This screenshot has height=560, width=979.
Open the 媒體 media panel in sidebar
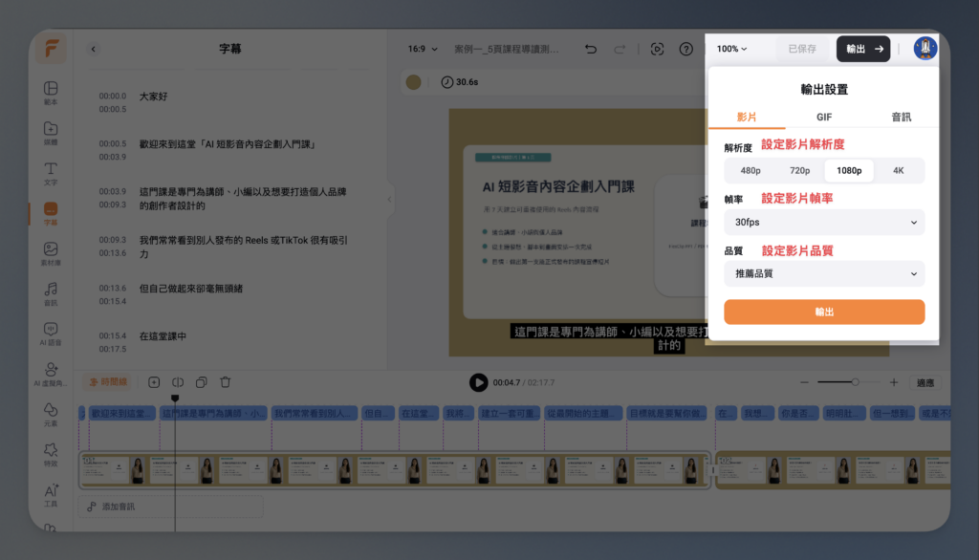51,133
